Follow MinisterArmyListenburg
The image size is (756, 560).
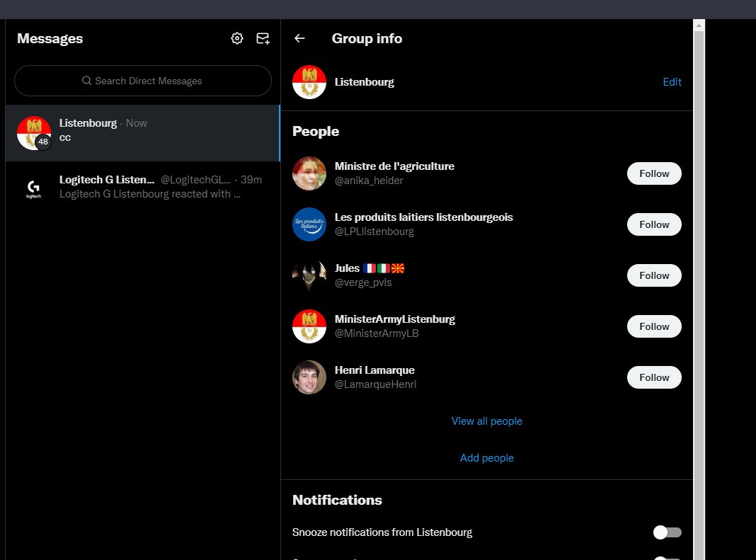coord(654,326)
